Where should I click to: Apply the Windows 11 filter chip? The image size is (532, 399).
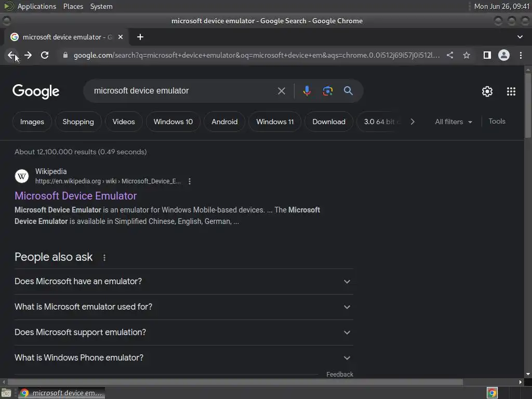[275, 122]
